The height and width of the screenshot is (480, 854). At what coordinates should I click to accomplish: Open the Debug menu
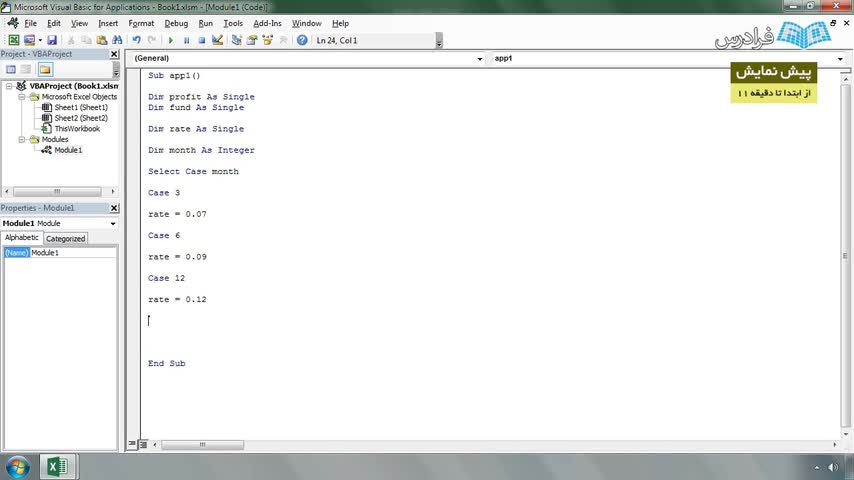click(176, 23)
